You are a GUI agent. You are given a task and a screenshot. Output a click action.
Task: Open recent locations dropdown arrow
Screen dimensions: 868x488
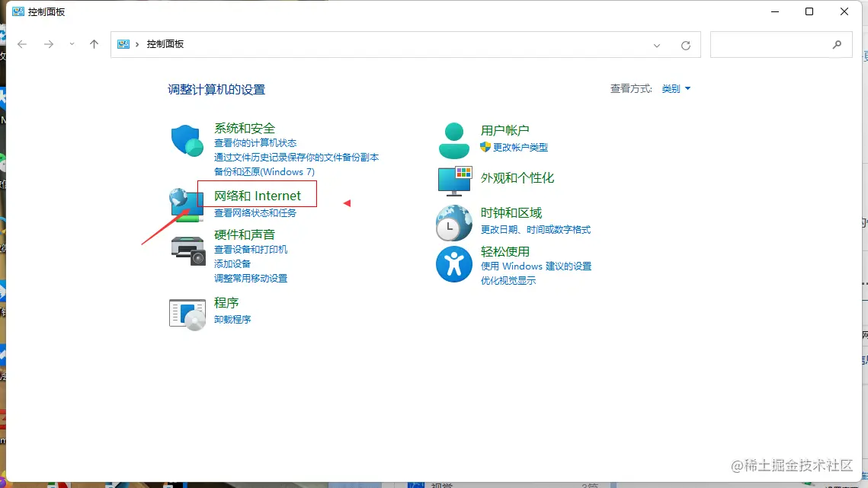72,44
